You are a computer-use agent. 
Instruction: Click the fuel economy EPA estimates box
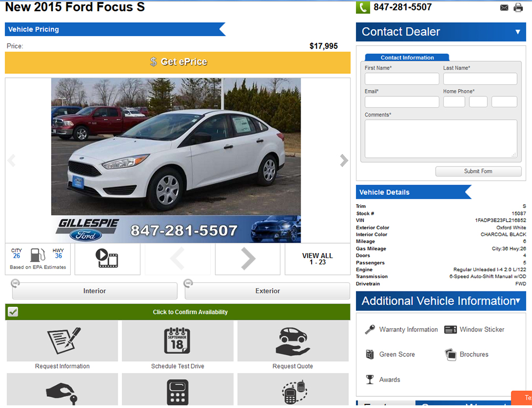pos(38,259)
